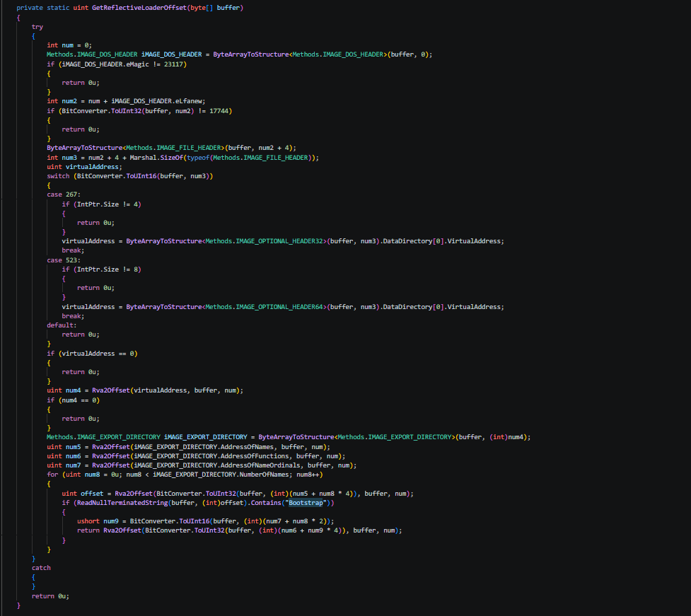Click the 'AddressOfFunctions' member
The height and width of the screenshot is (616, 691).
point(255,456)
